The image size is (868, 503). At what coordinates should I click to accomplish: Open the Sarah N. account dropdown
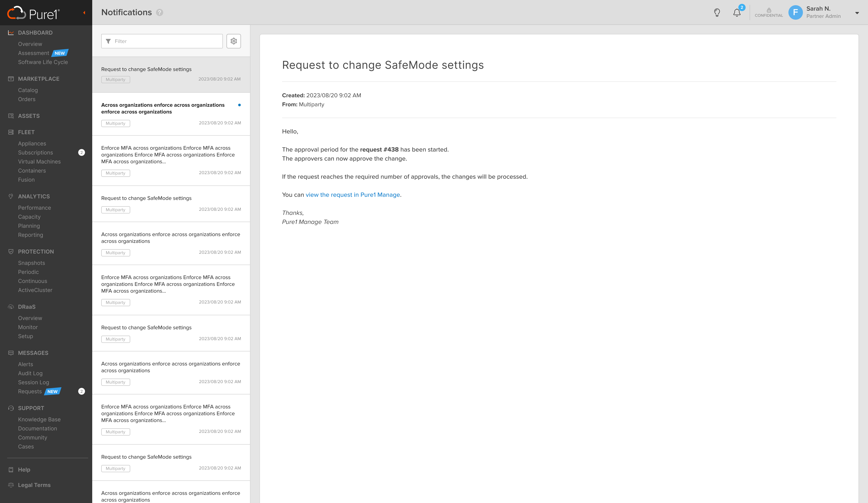[857, 13]
